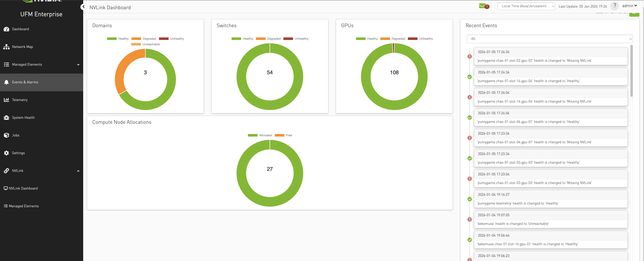Toggle Unreachable series in Domains chart legend
Image resolution: width=644 pixels, height=261 pixels.
pyautogui.click(x=146, y=44)
